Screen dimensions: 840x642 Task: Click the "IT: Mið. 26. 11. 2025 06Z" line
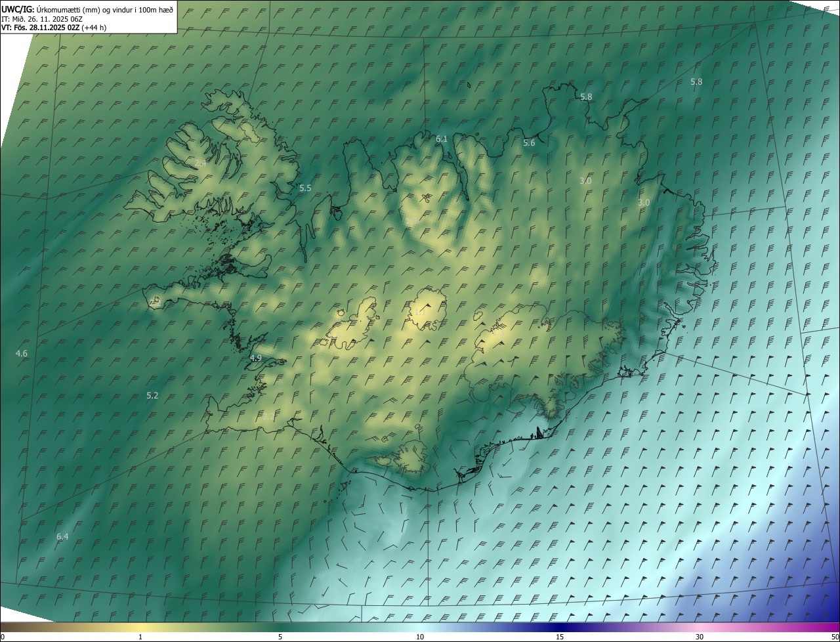tap(41, 18)
